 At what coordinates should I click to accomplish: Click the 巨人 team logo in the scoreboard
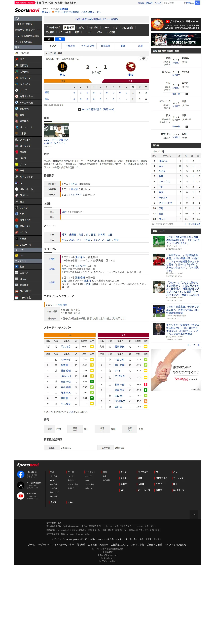point(62,67)
